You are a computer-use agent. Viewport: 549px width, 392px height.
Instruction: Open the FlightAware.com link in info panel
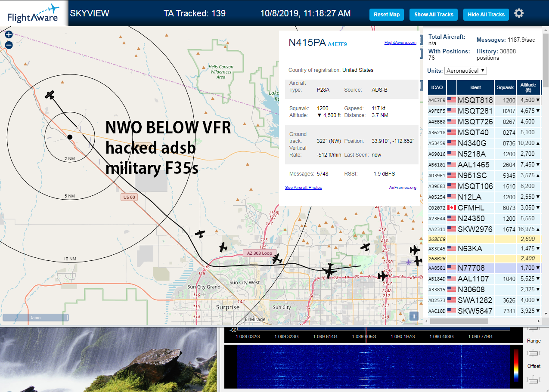pos(400,42)
